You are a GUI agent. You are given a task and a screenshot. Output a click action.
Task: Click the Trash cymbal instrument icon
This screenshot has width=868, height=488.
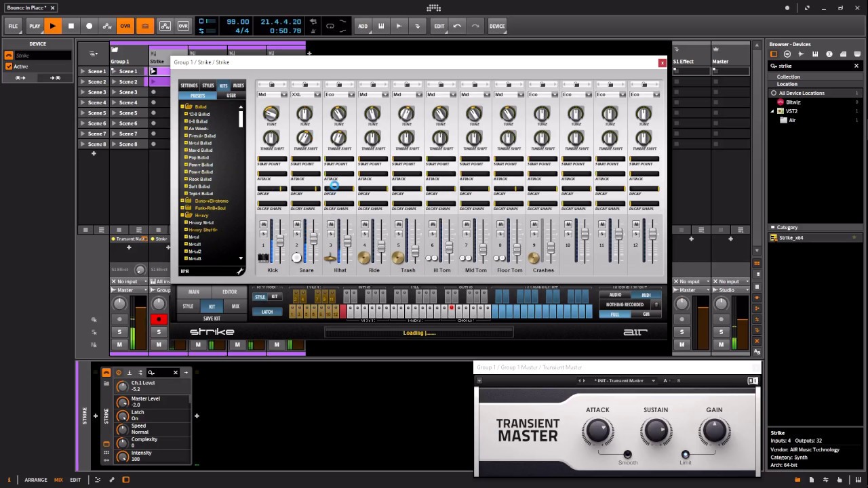(398, 258)
